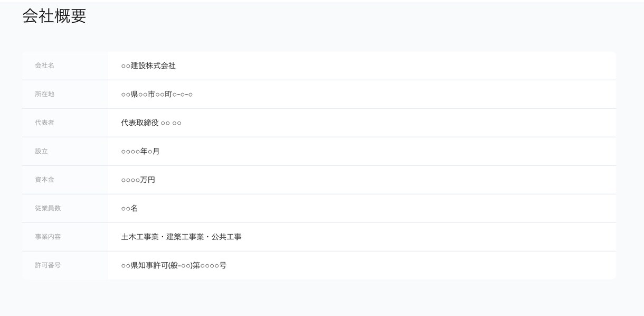Select the 資本金 row label
This screenshot has width=644, height=316.
click(45, 180)
